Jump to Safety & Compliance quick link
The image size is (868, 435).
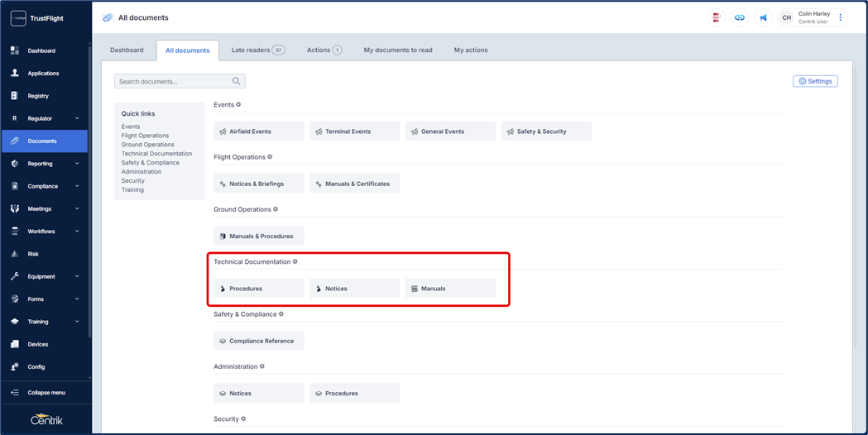[x=150, y=163]
